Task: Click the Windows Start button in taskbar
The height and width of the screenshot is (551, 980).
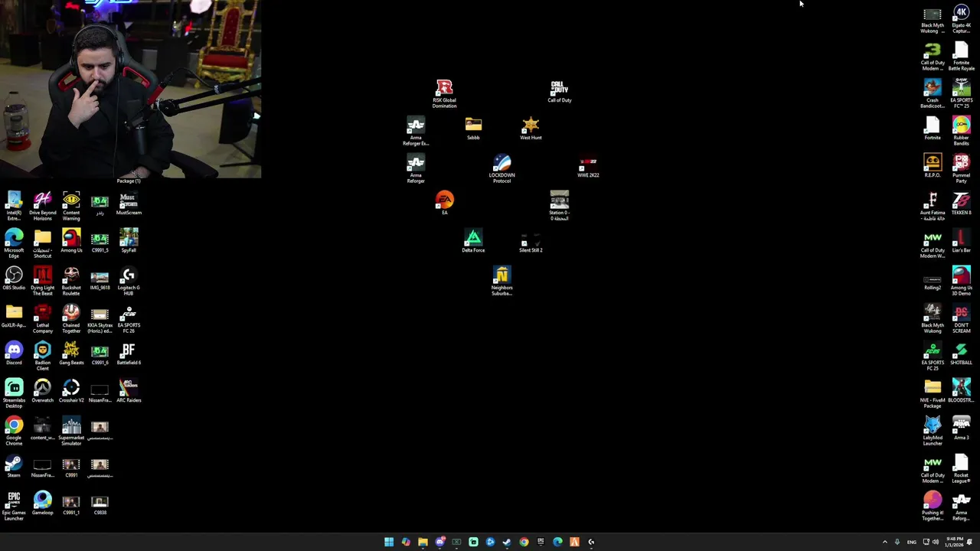Action: click(x=389, y=542)
